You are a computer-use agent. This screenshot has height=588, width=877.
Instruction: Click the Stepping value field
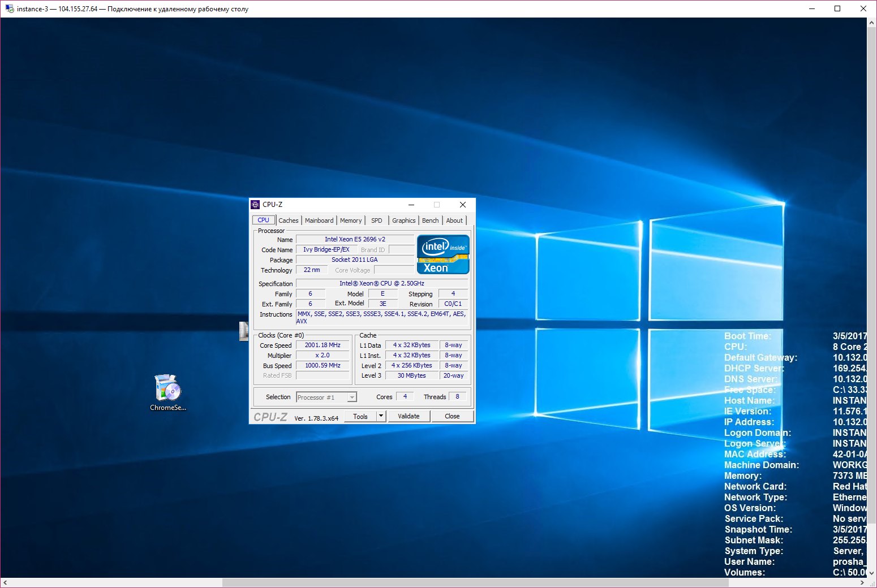pyautogui.click(x=453, y=293)
